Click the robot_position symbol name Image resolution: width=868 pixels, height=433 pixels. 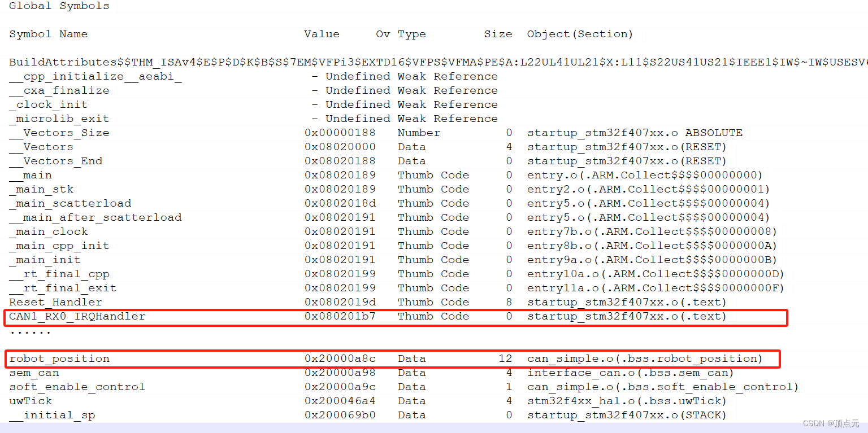pos(59,358)
